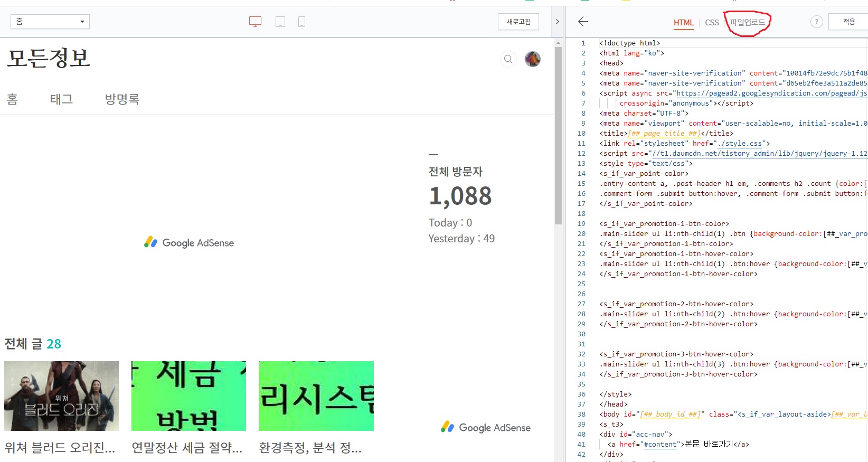This screenshot has width=868, height=462.
Task: Open the help question mark icon
Action: point(816,22)
